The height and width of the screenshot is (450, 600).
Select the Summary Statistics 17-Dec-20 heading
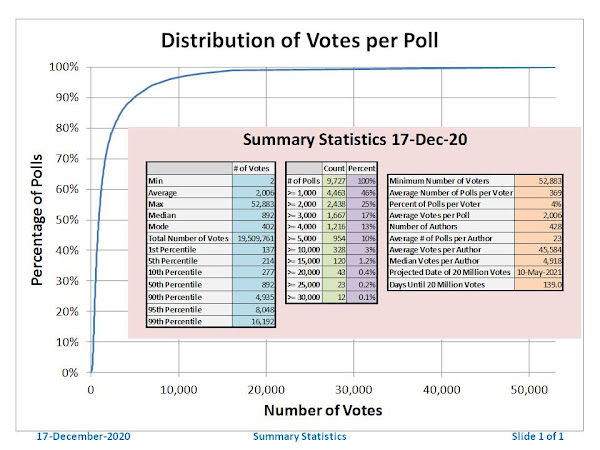coord(355,139)
